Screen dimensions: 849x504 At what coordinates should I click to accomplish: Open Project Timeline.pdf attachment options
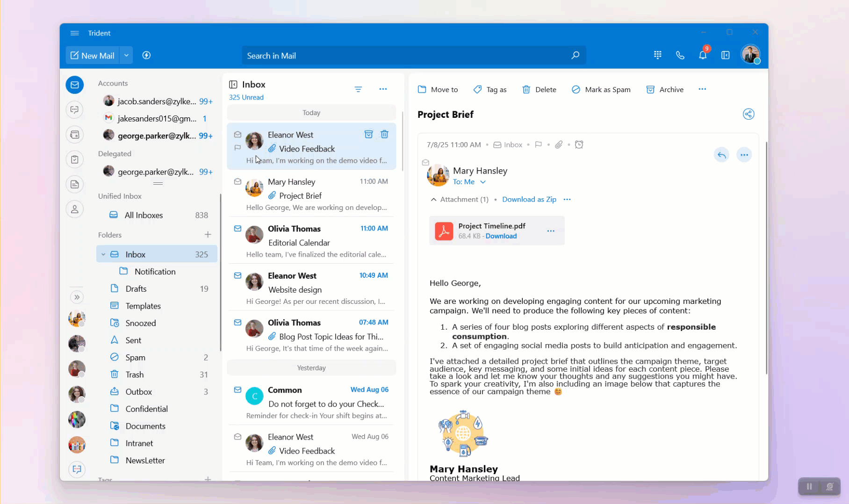click(x=551, y=231)
